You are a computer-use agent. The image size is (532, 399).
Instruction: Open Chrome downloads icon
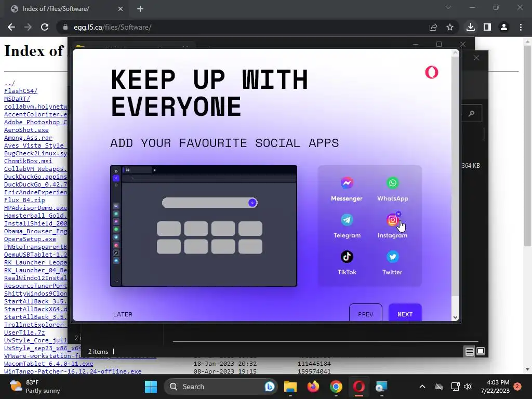click(471, 27)
